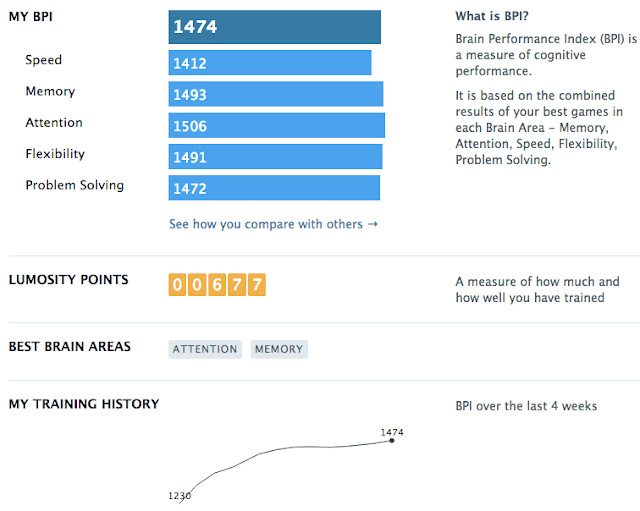
Task: Click the 1230 starting label on chart
Action: pos(180,496)
